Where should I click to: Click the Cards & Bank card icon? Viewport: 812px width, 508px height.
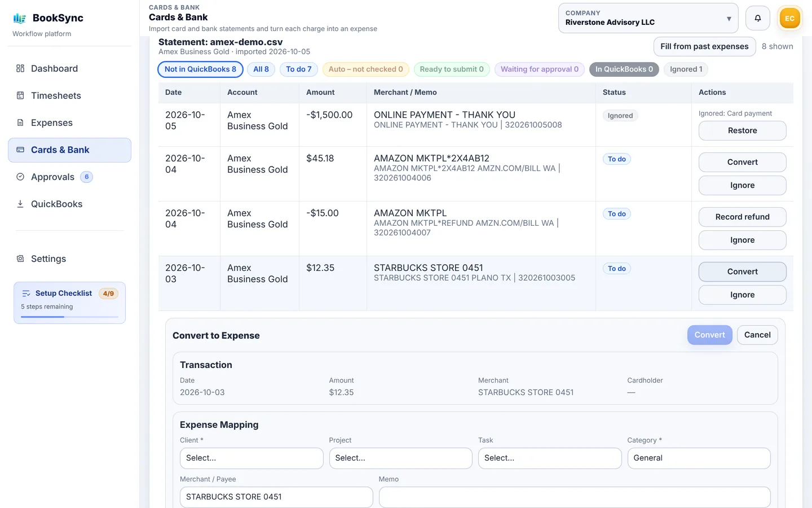coord(20,150)
